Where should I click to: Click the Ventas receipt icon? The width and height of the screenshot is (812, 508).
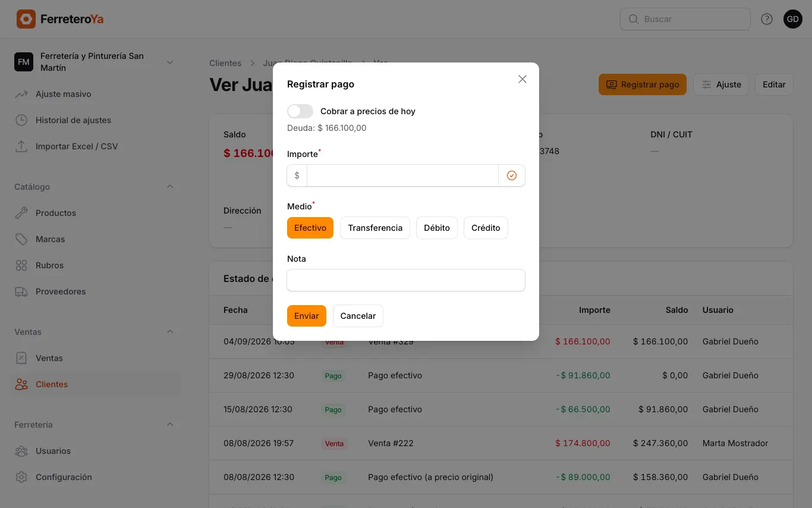point(21,358)
